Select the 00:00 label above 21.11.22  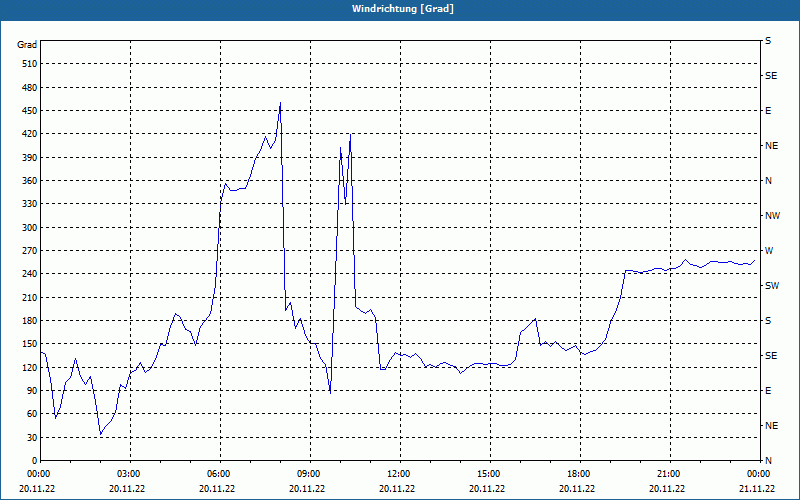(x=758, y=474)
